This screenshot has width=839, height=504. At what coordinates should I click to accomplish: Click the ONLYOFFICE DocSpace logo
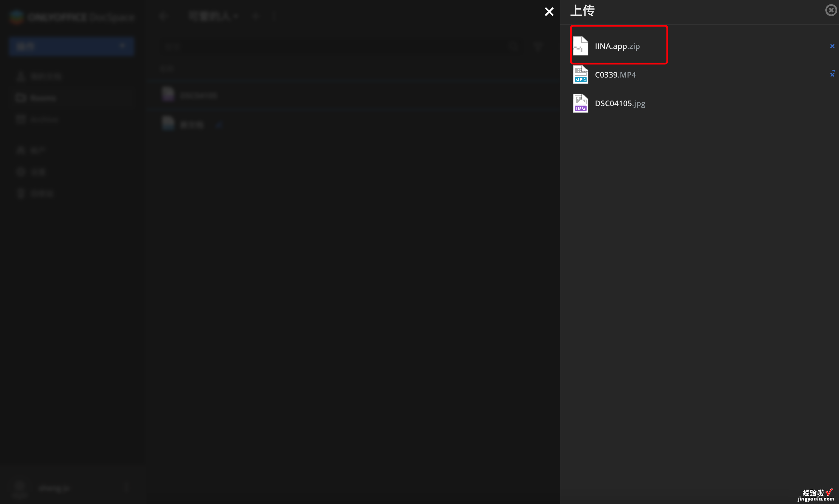click(72, 17)
